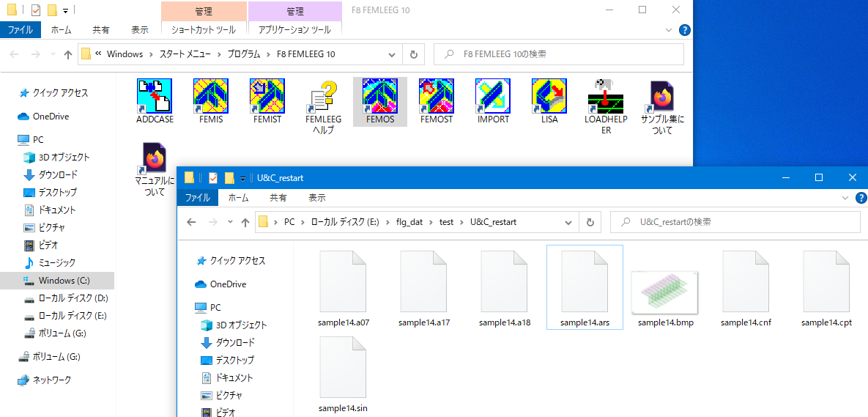The height and width of the screenshot is (417, 868).
Task: Open the ホーム tab in U&C_restart window
Action: pyautogui.click(x=238, y=198)
